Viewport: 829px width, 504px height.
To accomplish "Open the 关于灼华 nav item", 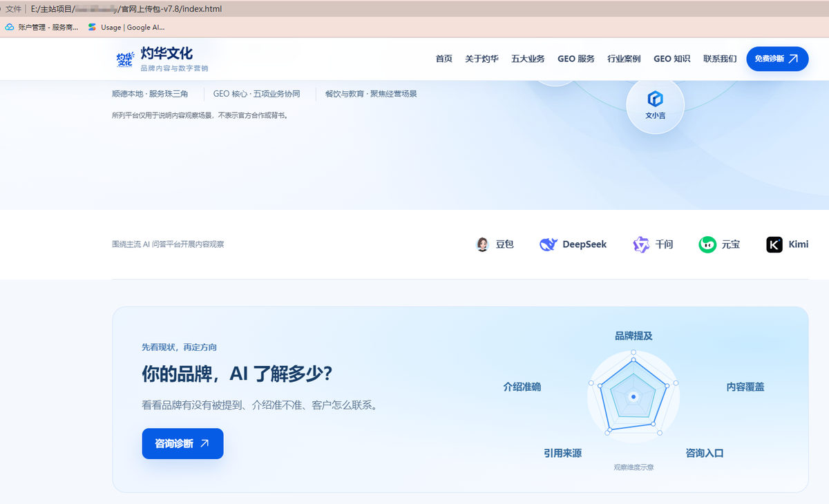I will tap(482, 59).
